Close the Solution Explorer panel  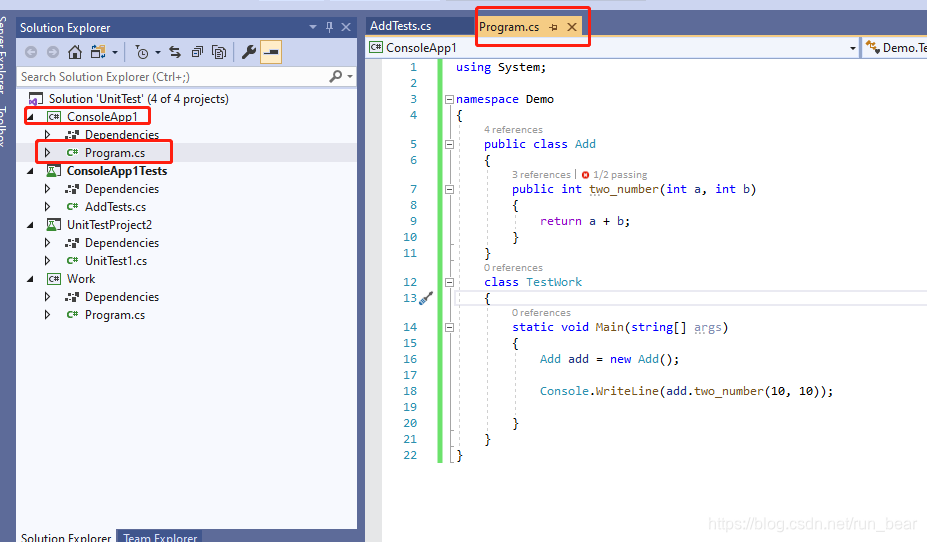346,27
